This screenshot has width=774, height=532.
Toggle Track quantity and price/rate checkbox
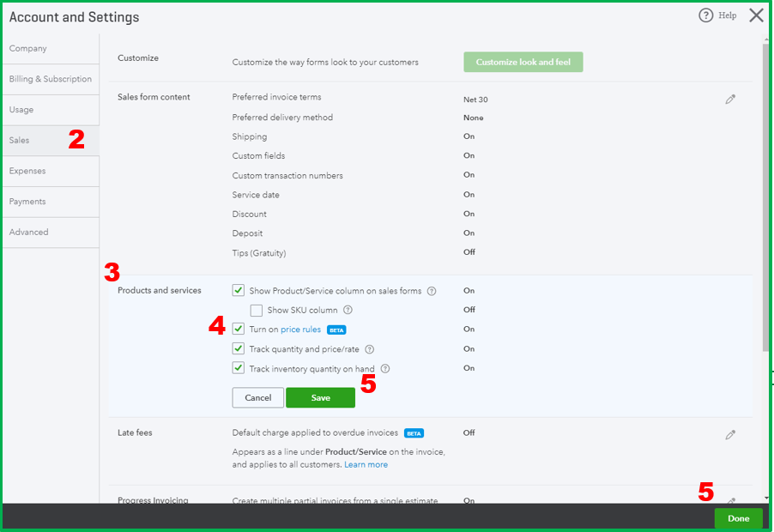(239, 348)
